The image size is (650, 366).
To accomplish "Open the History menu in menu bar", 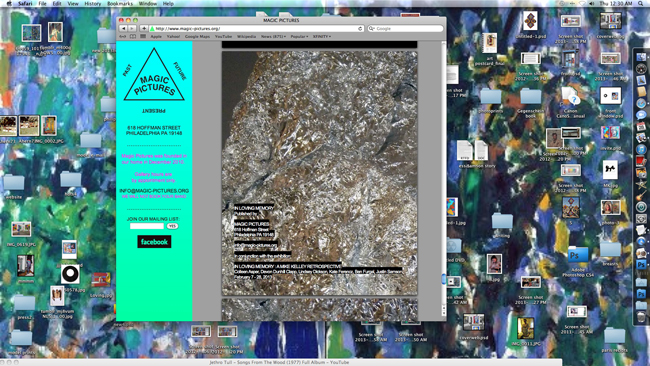I will [x=92, y=3].
